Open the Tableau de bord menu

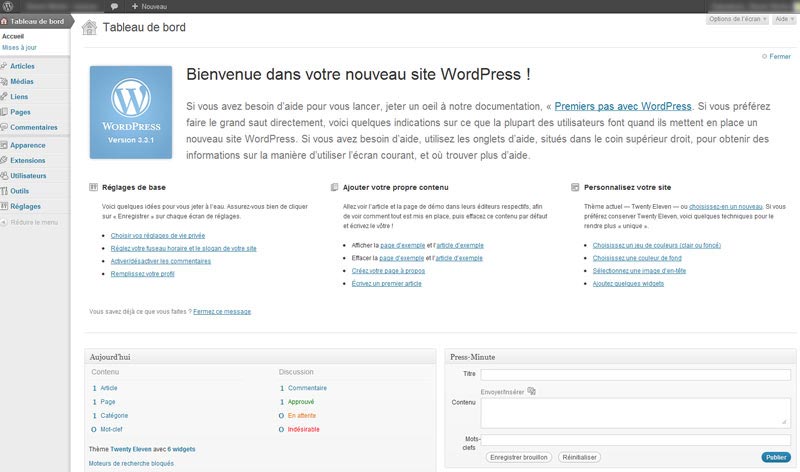pos(35,21)
